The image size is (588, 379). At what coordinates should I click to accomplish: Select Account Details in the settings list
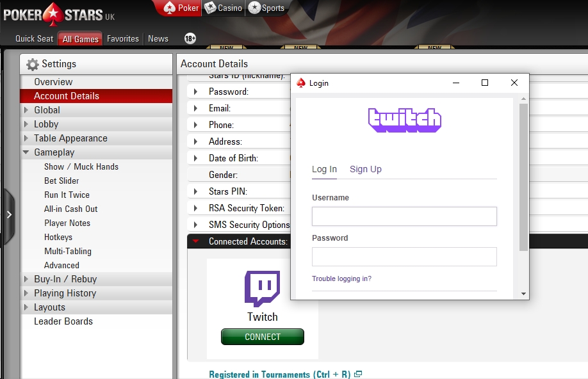(x=96, y=96)
